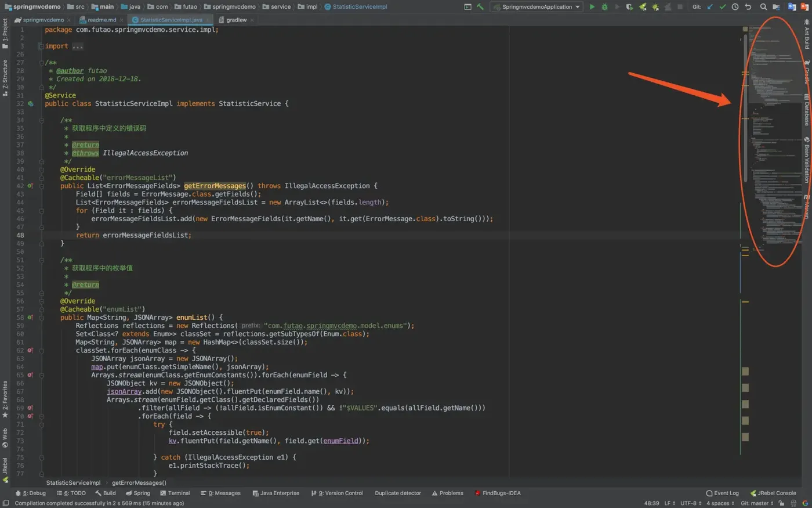812x508 pixels.
Task: Switch to the springmvcdemo editor tab
Action: (42, 20)
